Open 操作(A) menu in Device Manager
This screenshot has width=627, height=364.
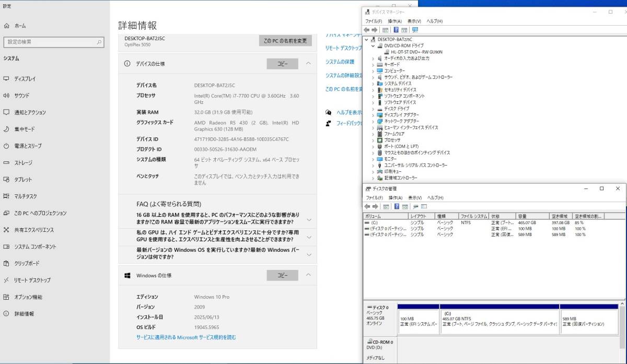[x=395, y=21]
